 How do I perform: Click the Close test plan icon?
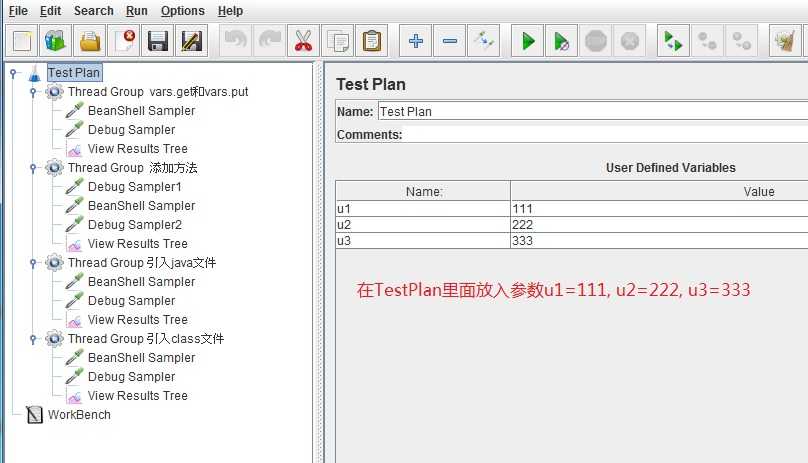(x=124, y=41)
